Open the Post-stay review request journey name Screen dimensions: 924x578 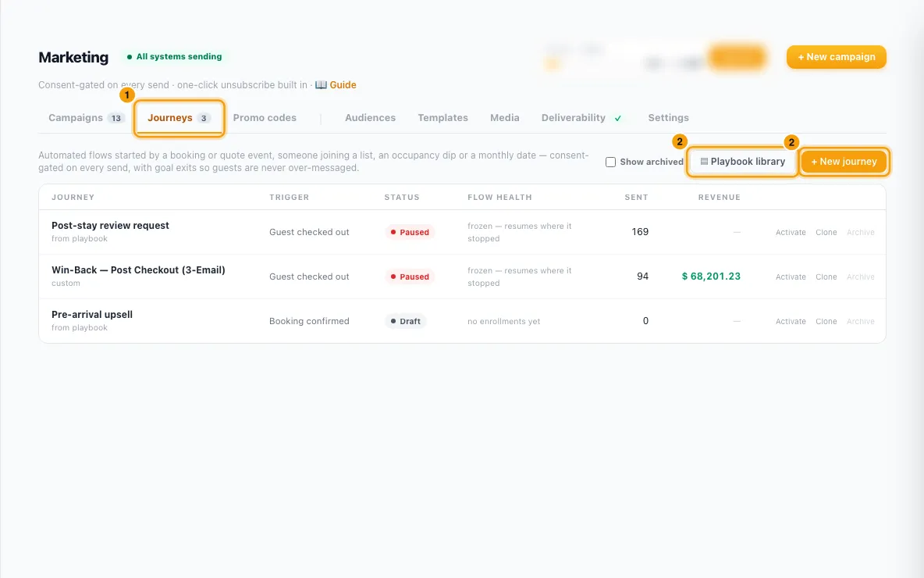(110, 225)
